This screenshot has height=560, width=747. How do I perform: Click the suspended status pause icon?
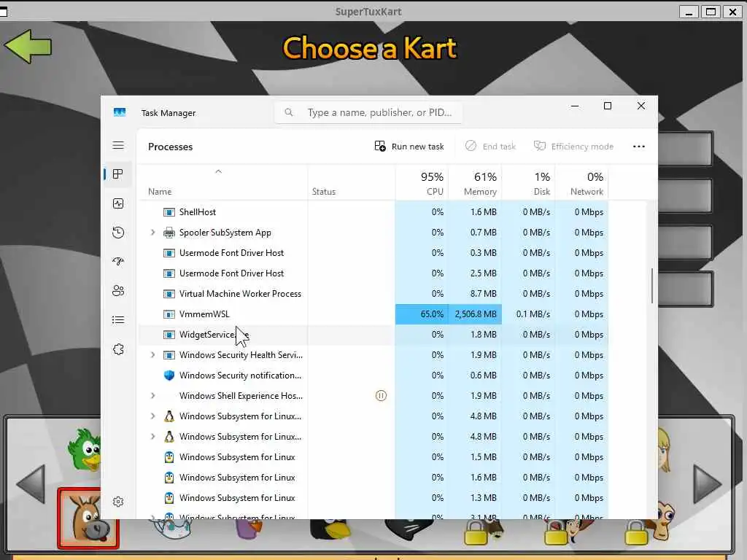381,396
